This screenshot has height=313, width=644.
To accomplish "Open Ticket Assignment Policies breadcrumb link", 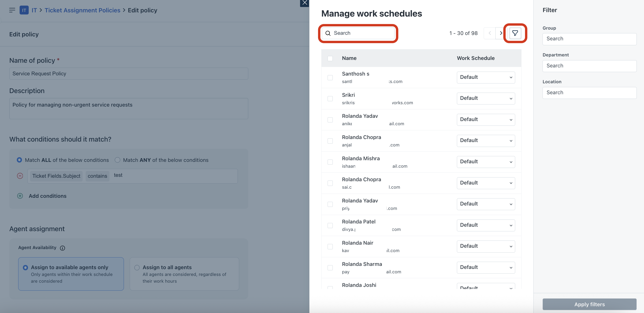I will click(x=82, y=10).
